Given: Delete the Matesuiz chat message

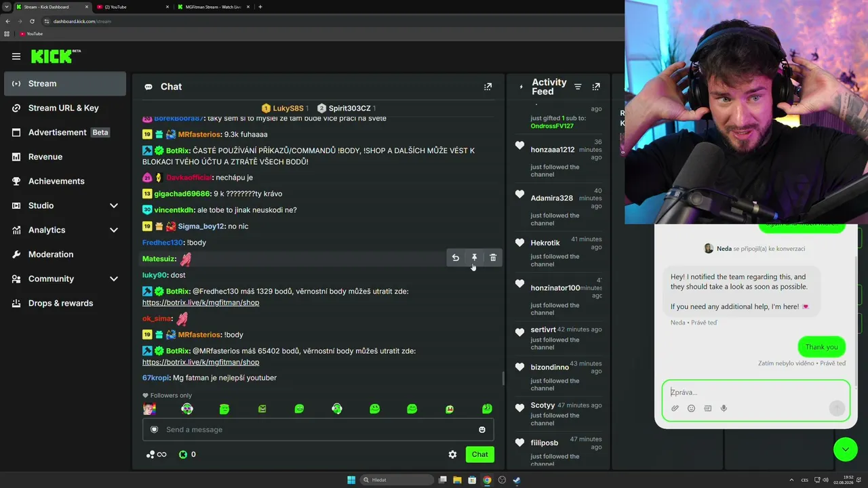Looking at the screenshot, I should pyautogui.click(x=493, y=258).
